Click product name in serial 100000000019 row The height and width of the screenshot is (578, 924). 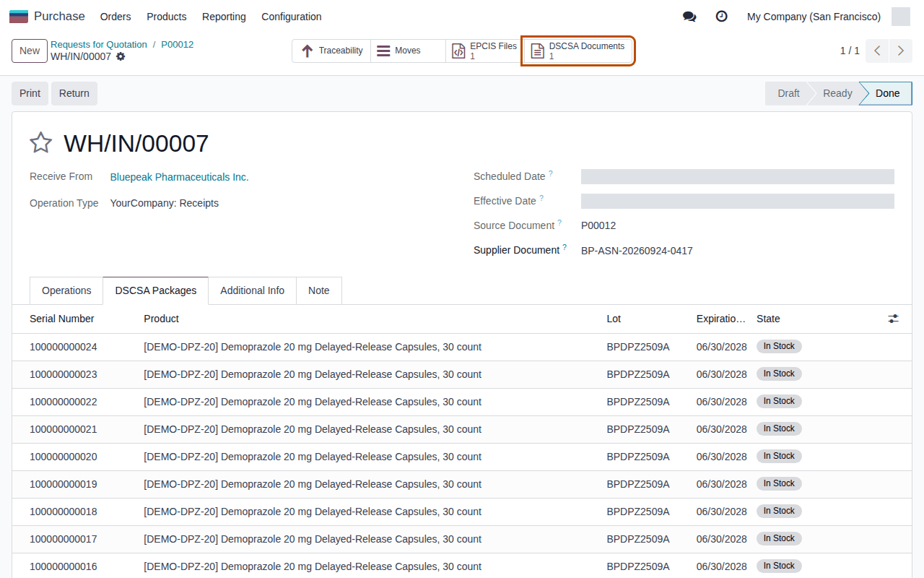[x=313, y=484]
